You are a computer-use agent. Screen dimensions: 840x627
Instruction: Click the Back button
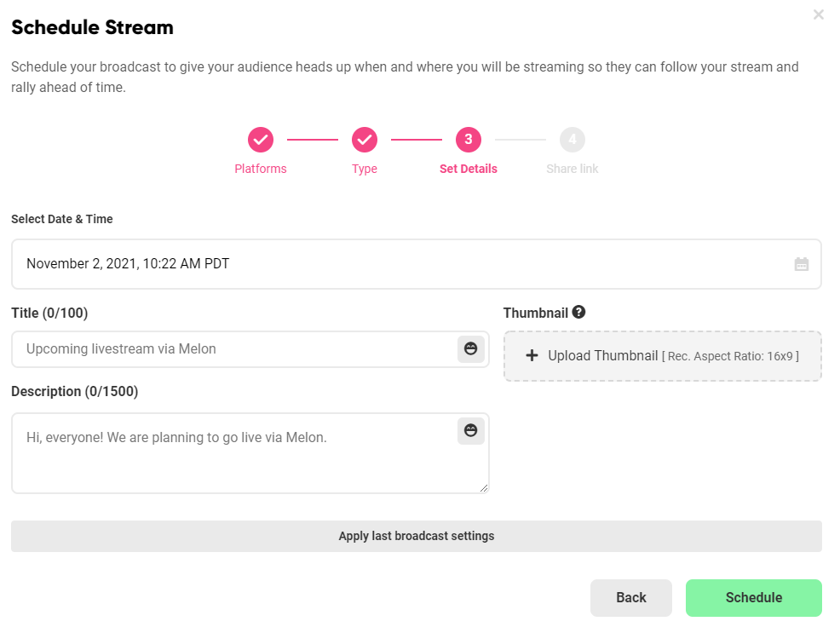coord(631,597)
